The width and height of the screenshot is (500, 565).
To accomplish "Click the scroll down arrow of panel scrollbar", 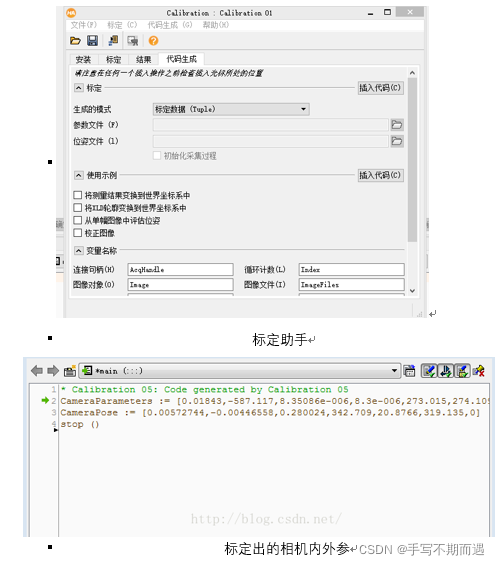I will [x=412, y=290].
